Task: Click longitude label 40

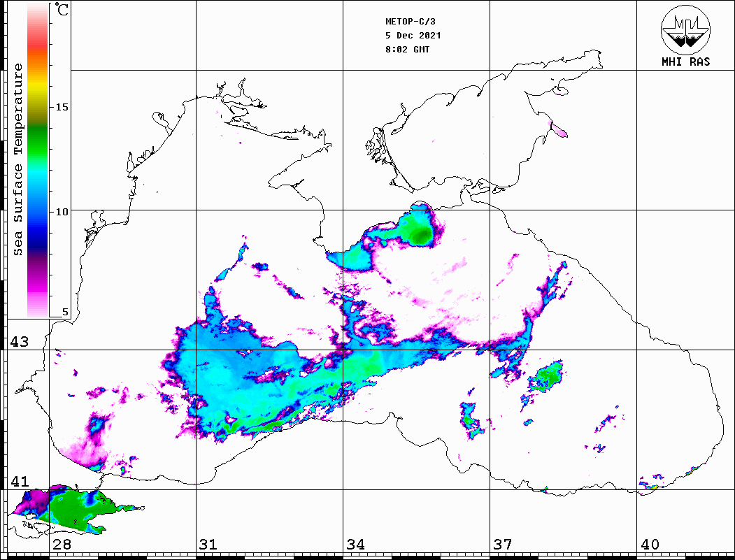Action: [x=650, y=545]
